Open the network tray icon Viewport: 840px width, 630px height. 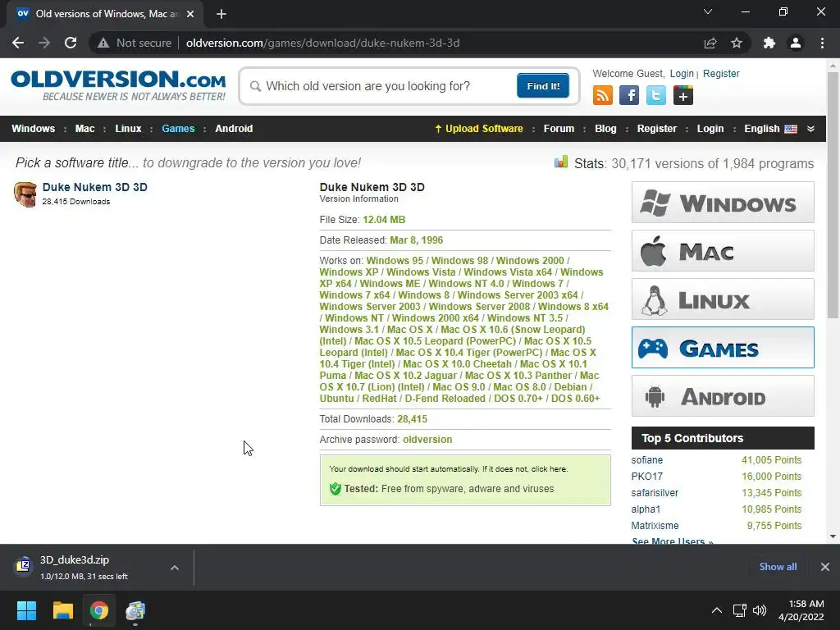pos(740,610)
